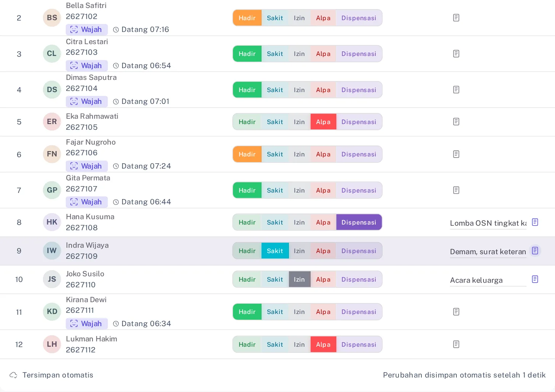The image size is (555, 392).
Task: Click arrival time Datang 06:54
Action: coord(142,65)
